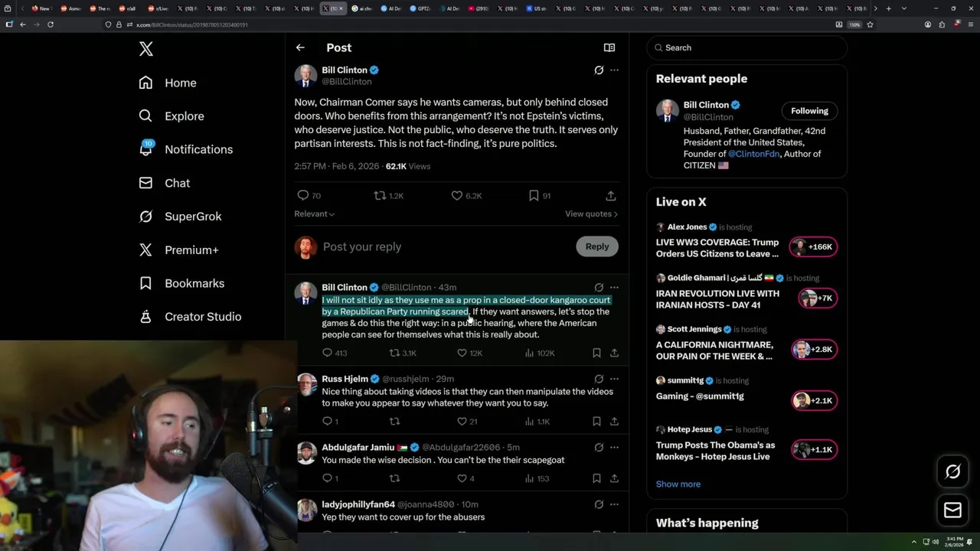Like the reply with 12K likes
Viewport: 980px width, 551px height.
pos(469,353)
